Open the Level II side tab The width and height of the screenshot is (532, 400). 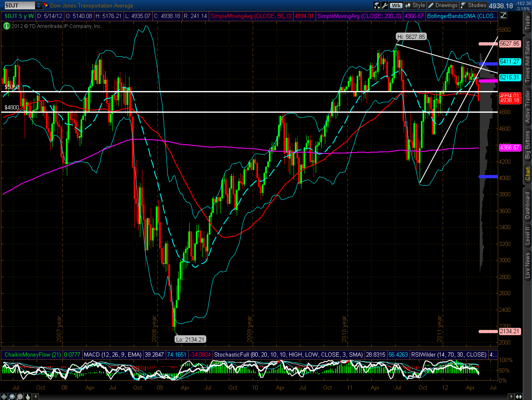(527, 236)
